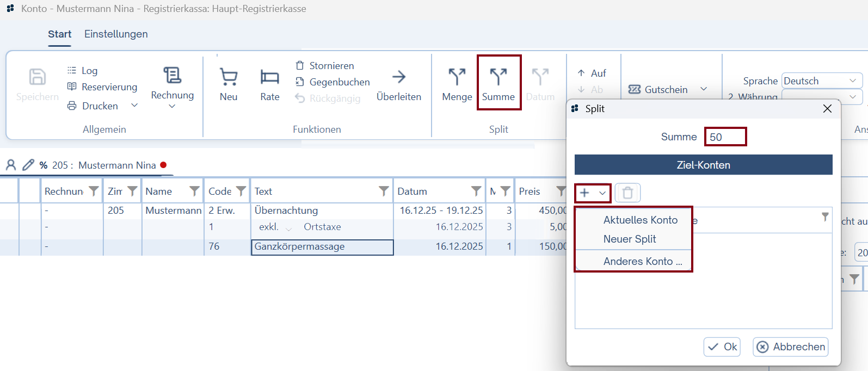868x371 pixels.
Task: Select Neuer Split menu entry
Action: (x=630, y=239)
